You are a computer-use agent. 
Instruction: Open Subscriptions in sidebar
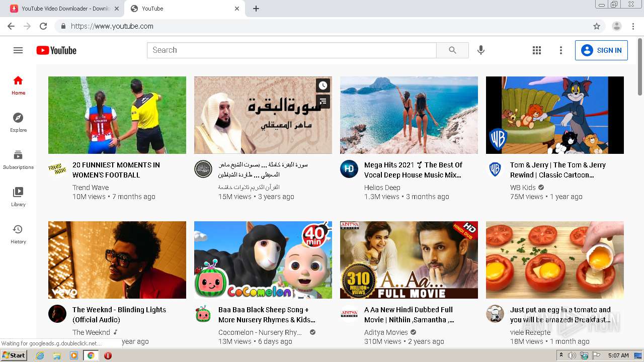18,159
